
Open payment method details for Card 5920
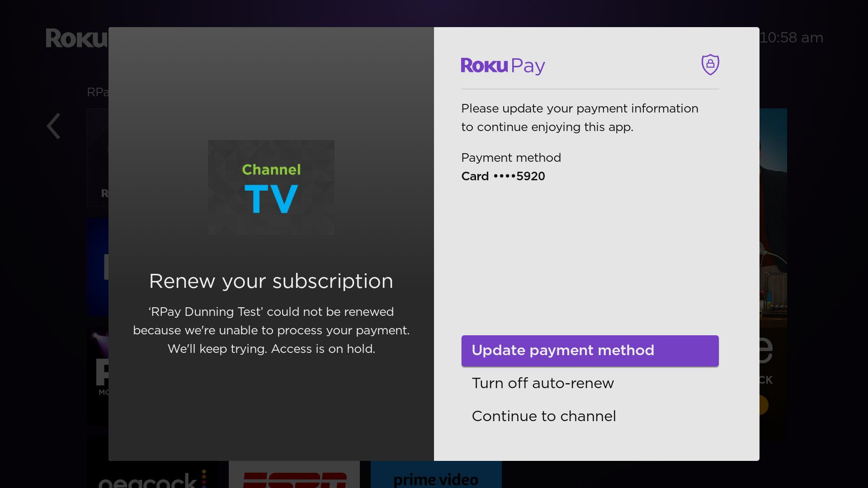(503, 176)
